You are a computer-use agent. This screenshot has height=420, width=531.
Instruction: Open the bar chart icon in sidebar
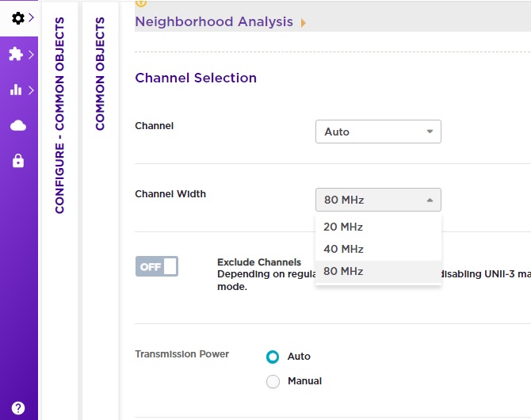point(17,90)
